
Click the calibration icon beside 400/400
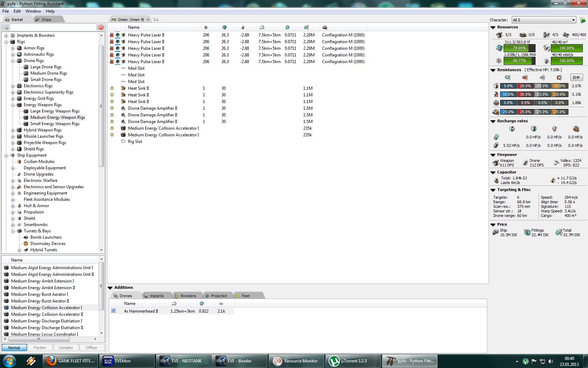(566, 35)
